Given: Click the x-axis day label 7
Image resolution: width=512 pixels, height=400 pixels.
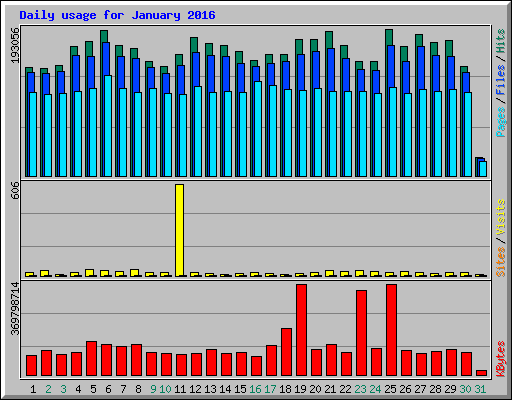Looking at the screenshot, I should (x=123, y=389).
